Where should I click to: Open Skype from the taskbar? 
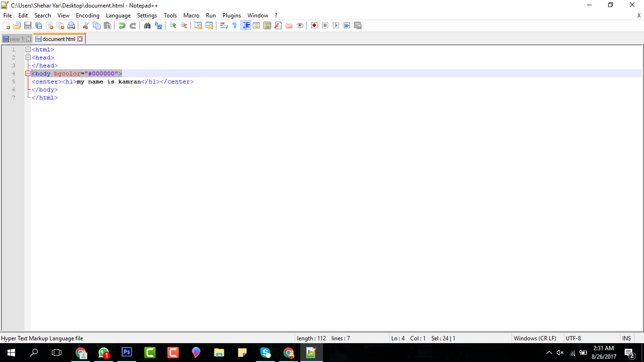pyautogui.click(x=265, y=353)
